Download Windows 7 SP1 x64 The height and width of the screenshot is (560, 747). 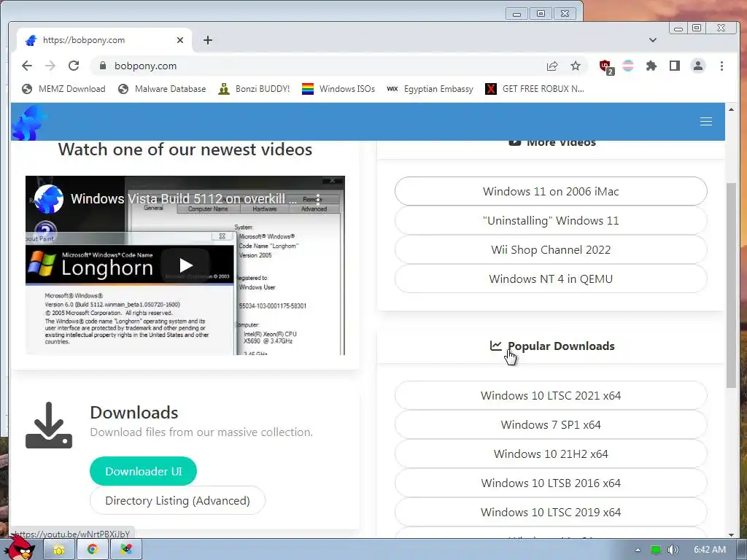[x=551, y=424]
